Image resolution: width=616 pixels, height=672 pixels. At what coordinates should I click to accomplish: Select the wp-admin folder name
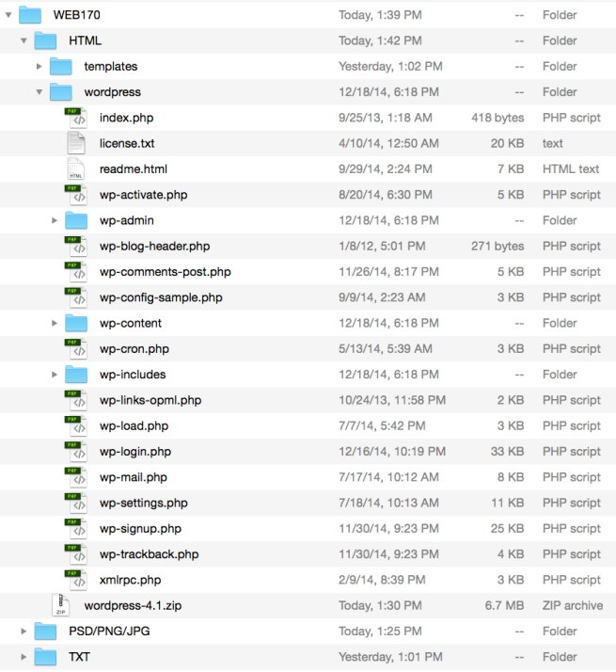127,221
